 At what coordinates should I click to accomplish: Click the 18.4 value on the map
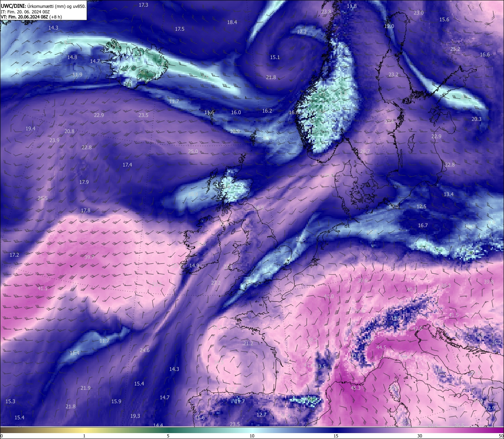coord(232,22)
